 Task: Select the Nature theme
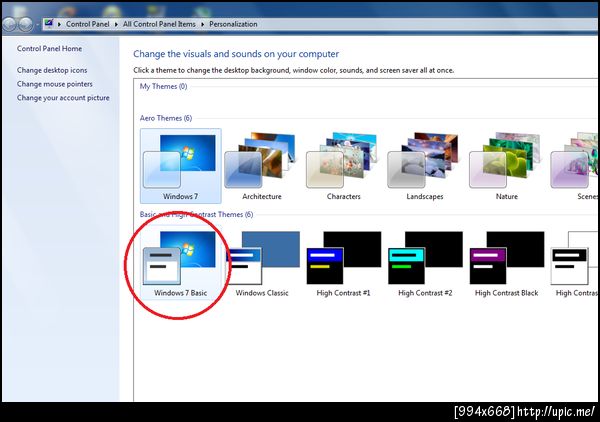506,166
